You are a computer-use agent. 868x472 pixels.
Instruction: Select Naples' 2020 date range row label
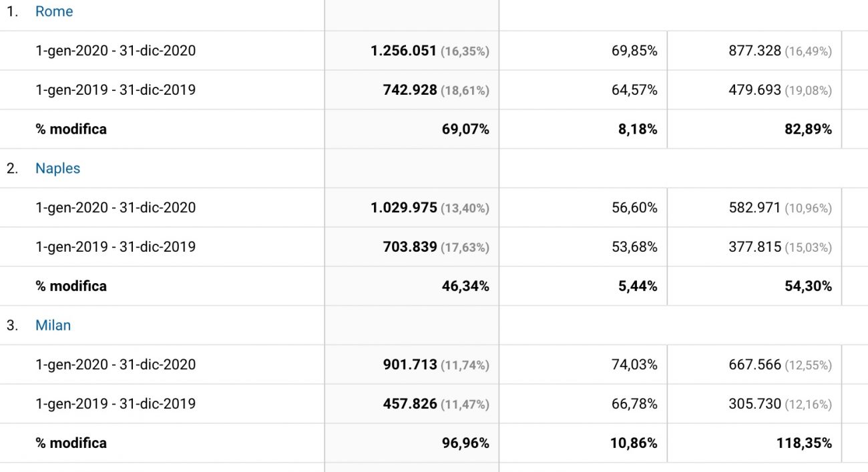click(116, 208)
